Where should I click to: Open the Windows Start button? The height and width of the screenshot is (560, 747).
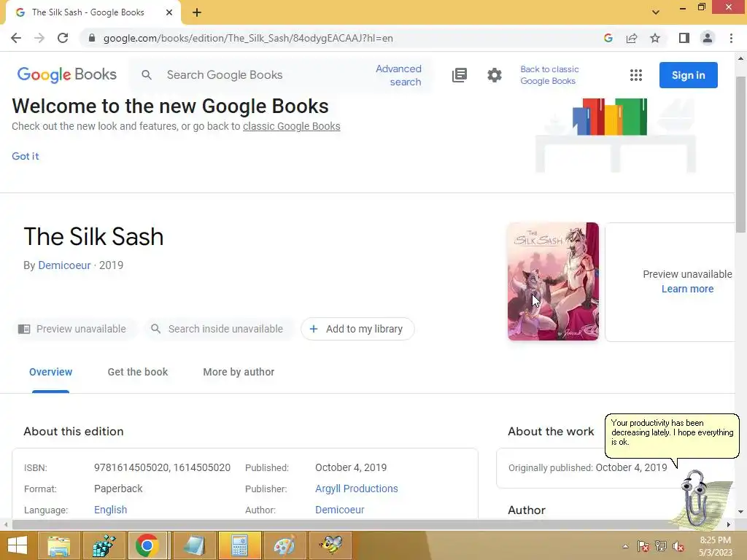pyautogui.click(x=18, y=545)
